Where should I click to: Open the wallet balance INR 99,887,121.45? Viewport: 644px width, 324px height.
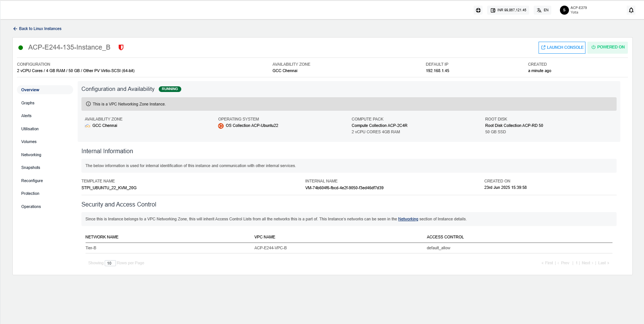[509, 10]
